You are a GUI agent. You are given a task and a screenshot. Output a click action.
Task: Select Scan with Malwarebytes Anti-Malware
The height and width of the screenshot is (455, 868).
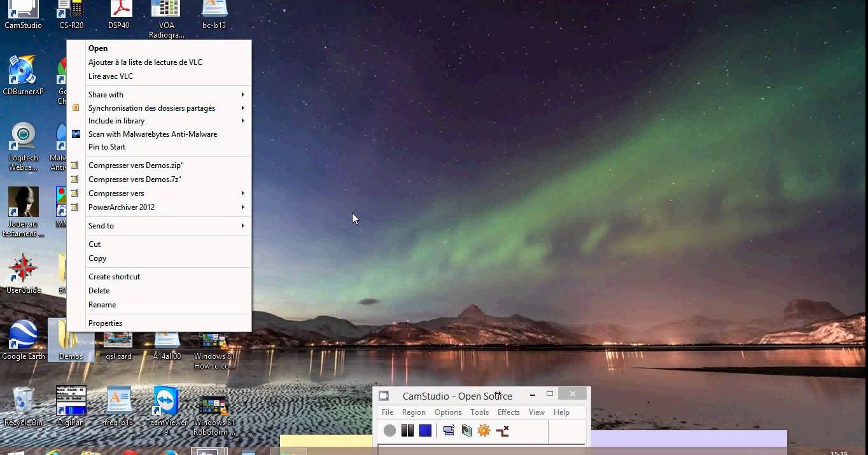(153, 134)
